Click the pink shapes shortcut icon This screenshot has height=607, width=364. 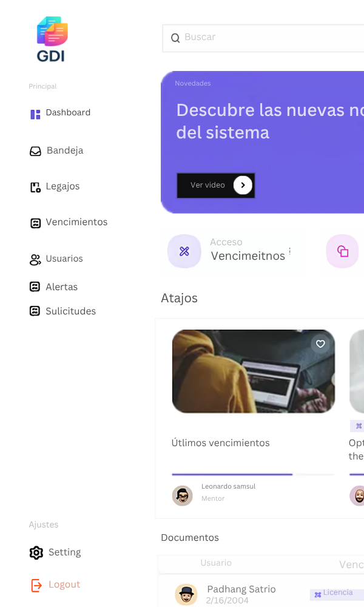tap(342, 251)
